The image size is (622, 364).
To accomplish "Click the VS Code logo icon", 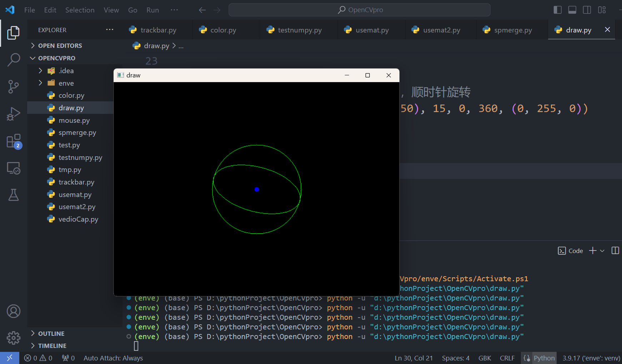I will point(10,10).
